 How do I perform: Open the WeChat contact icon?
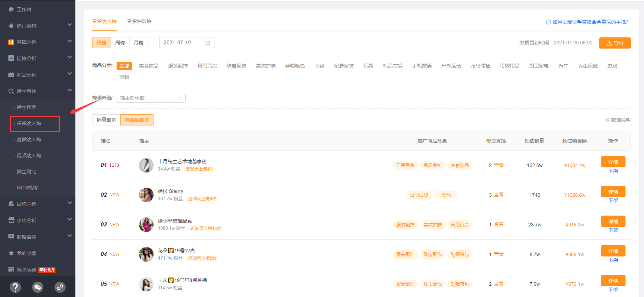click(38, 287)
